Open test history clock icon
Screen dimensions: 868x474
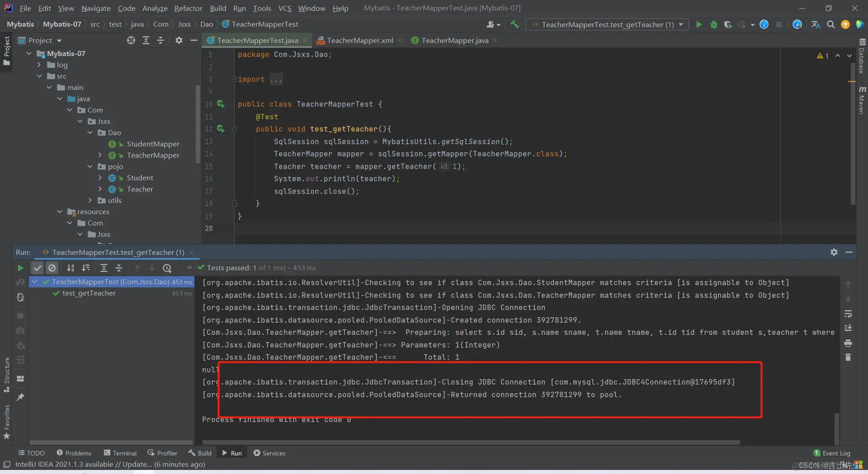(x=167, y=268)
